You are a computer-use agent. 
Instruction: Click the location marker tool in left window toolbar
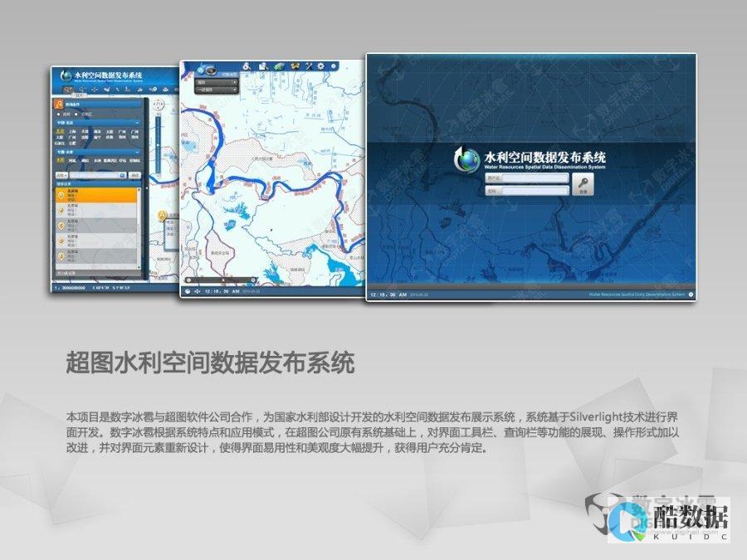(x=154, y=89)
